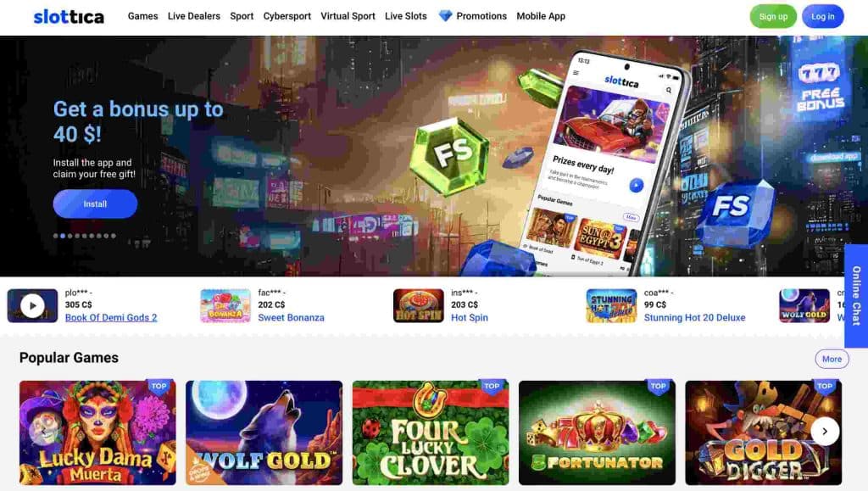The width and height of the screenshot is (868, 491).
Task: Install the app from banner button
Action: tap(95, 204)
